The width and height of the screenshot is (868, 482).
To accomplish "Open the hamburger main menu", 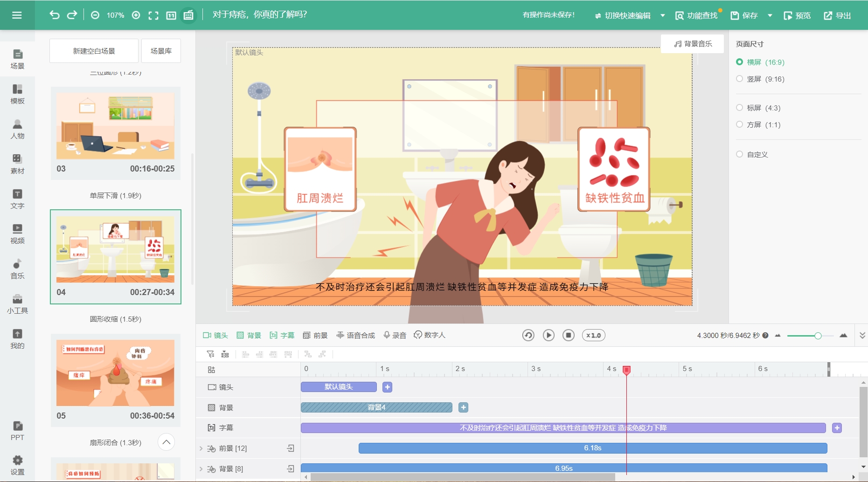I will click(17, 15).
